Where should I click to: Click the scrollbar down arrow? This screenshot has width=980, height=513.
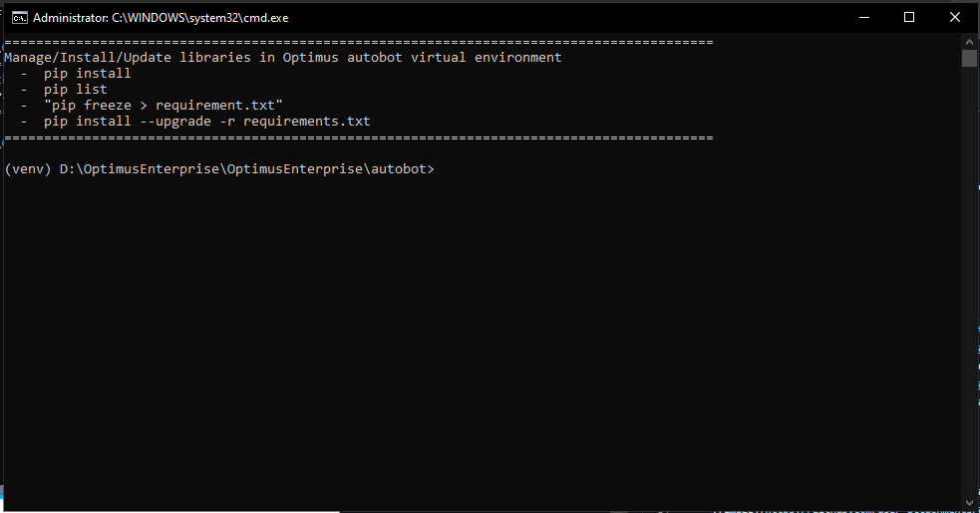pos(969,504)
